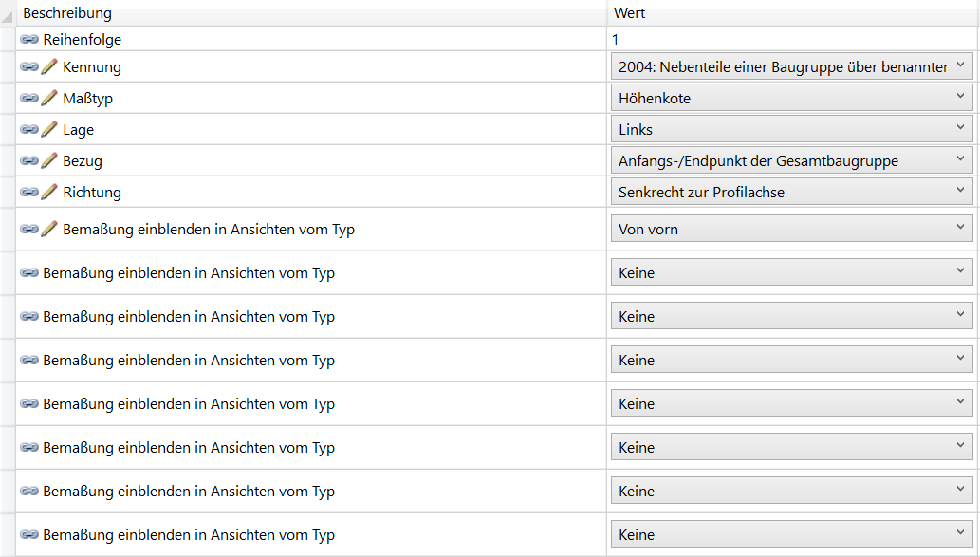Click the pencil icon beside Bemaßung einblenden
980x557 pixels.
(x=49, y=229)
